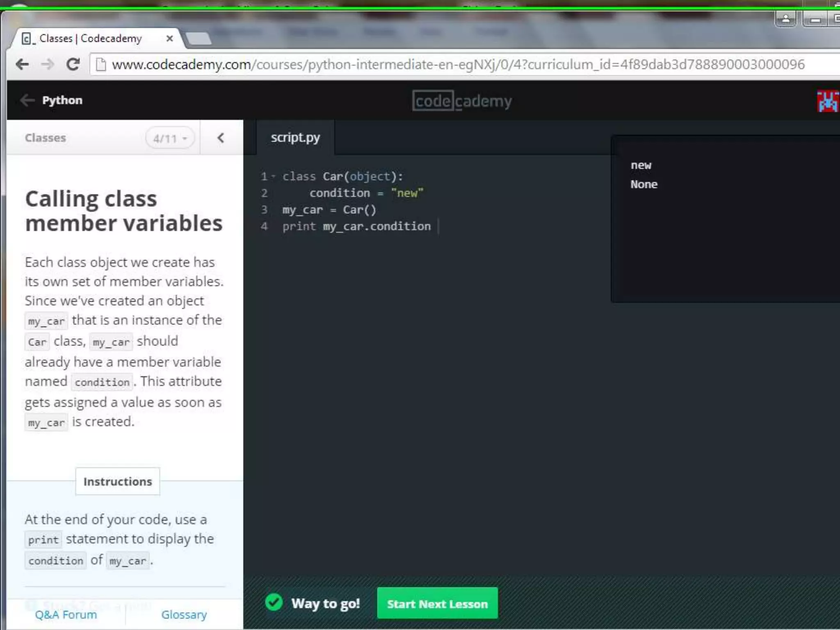
Task: Select the script.py editor tab
Action: (x=295, y=137)
